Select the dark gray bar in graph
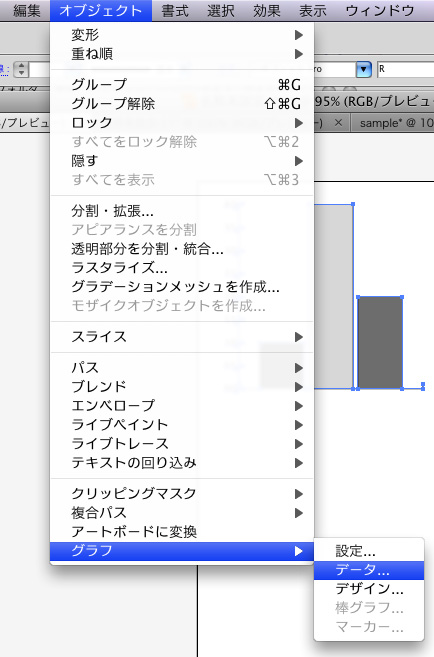This screenshot has width=434, height=657. (x=380, y=343)
